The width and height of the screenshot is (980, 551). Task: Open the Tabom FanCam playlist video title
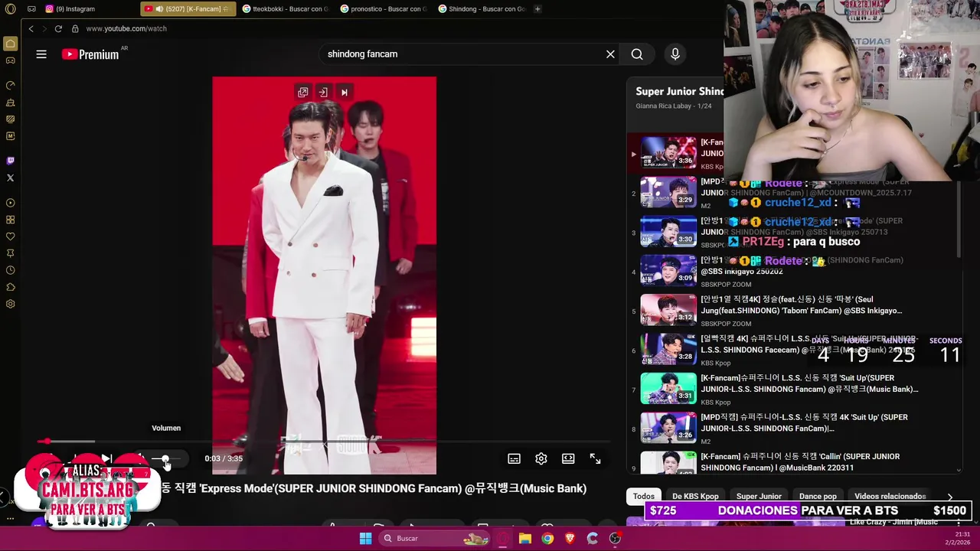point(802,305)
